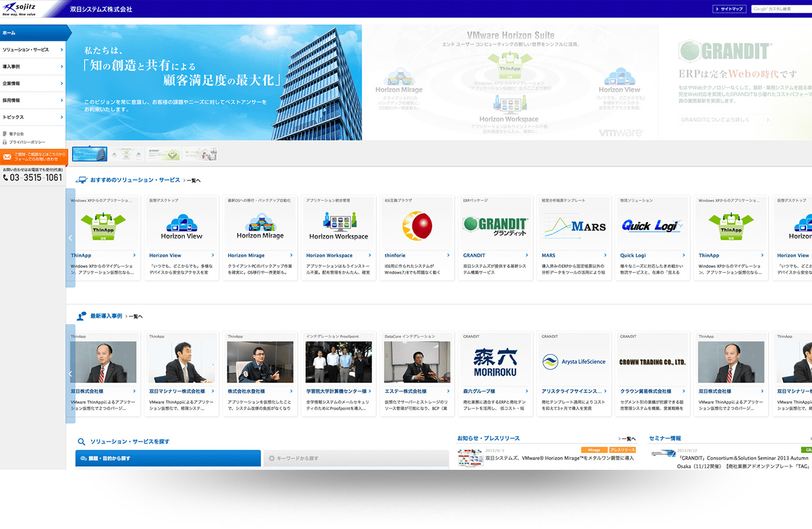Screen dimensions: 812x529
Task: Expand arrow next to 導入事例
Action: [x=61, y=67]
